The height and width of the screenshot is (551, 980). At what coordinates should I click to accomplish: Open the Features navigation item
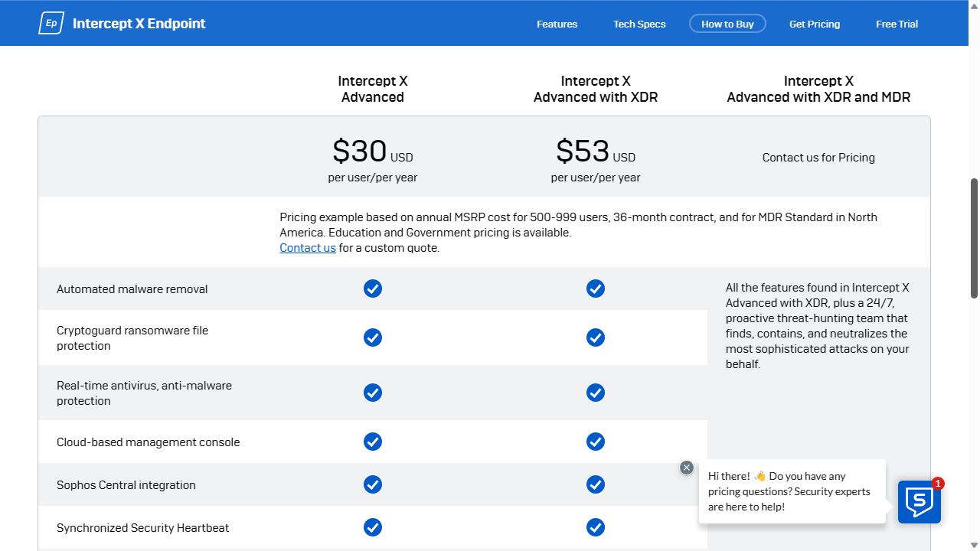(x=557, y=24)
